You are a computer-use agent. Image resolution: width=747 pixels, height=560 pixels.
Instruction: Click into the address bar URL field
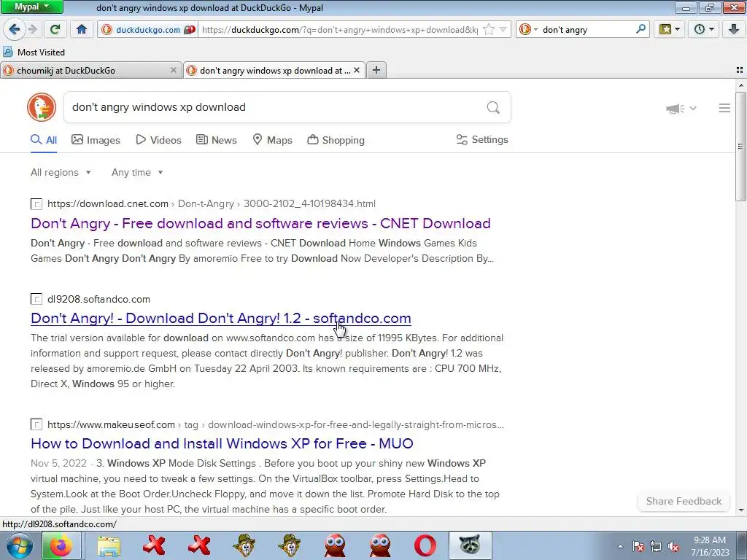click(x=339, y=29)
